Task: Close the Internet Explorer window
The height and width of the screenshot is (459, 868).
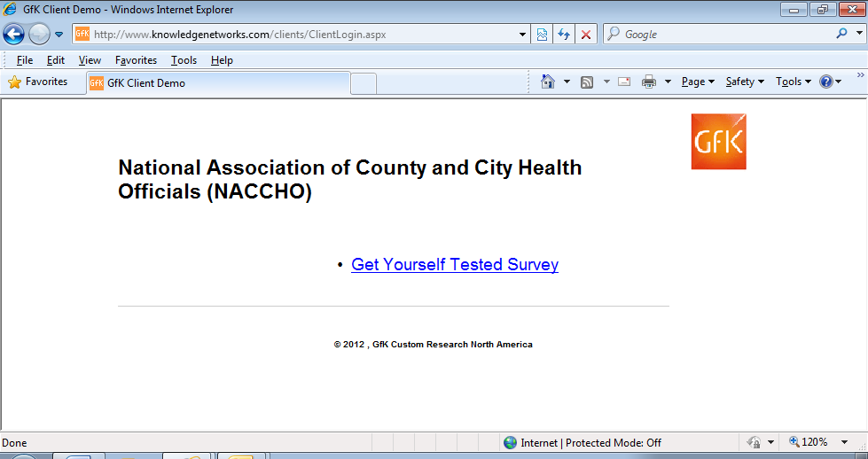Action: point(852,10)
